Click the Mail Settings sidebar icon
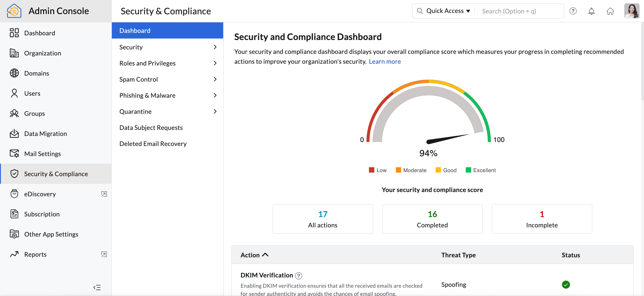This screenshot has width=644, height=296. tap(14, 154)
